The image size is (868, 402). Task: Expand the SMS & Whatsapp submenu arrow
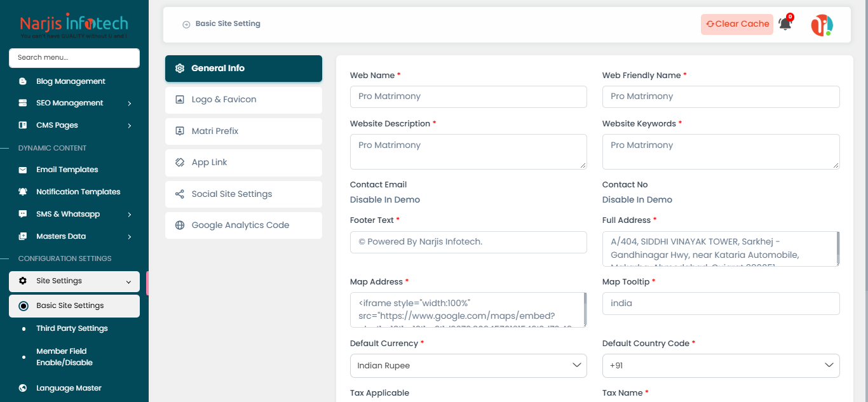(x=129, y=215)
